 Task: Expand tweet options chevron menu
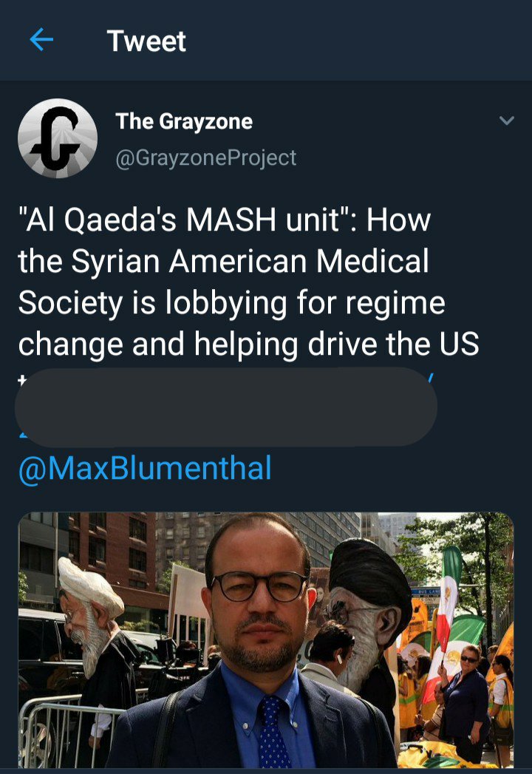coord(507,120)
